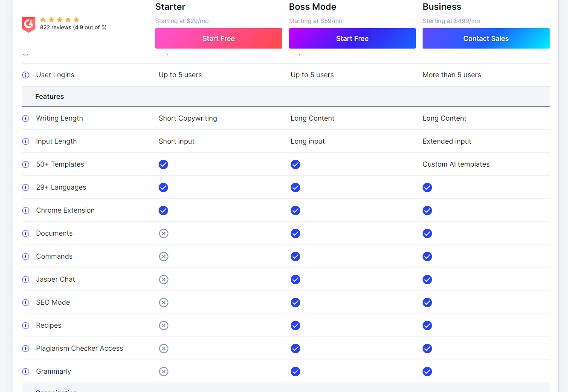
Task: Click Starter checkmark for 50+ Templates
Action: click(x=163, y=164)
